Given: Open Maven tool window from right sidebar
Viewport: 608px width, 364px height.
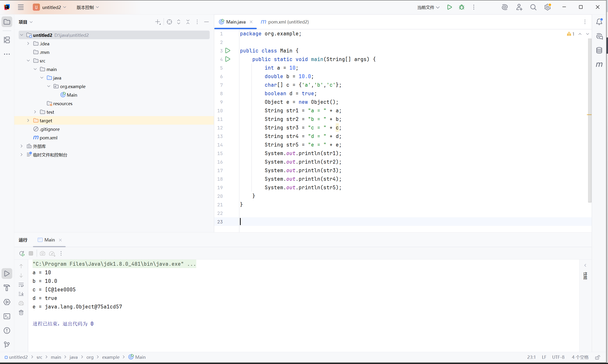Looking at the screenshot, I should 599,65.
